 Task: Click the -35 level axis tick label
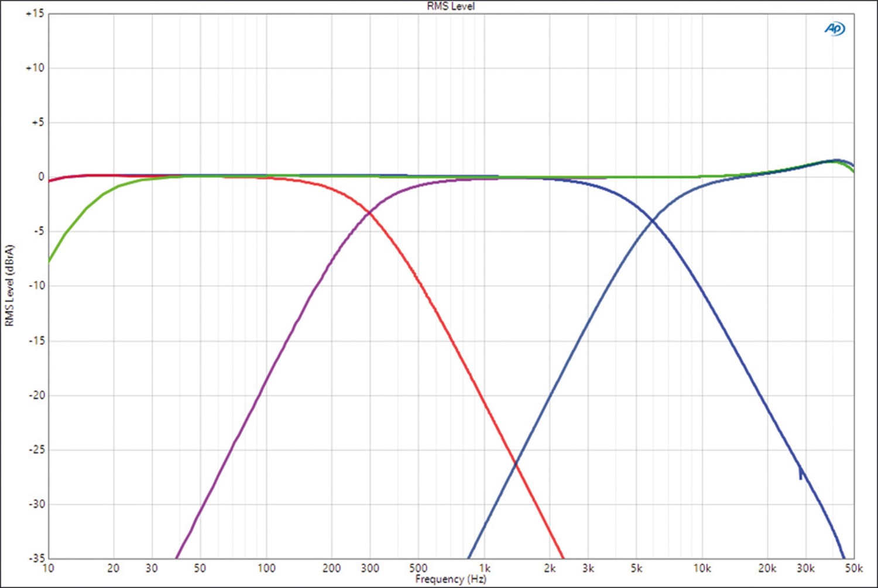[x=36, y=558]
